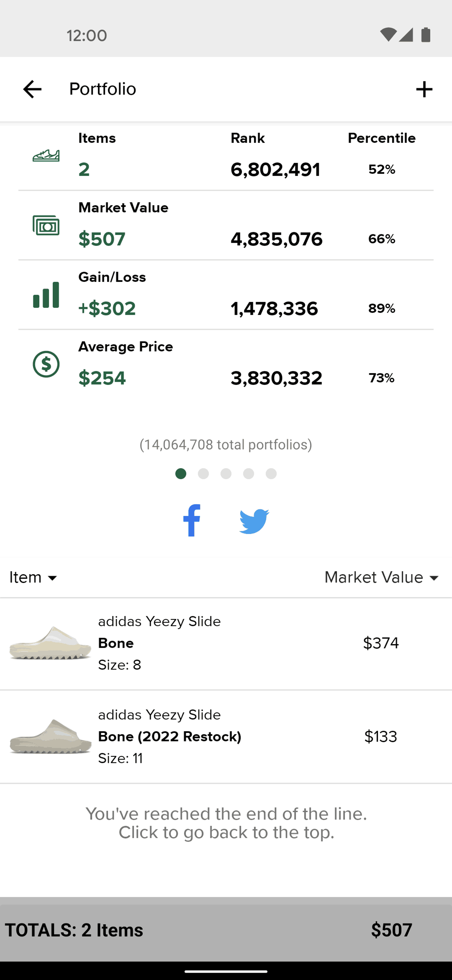
Task: Share portfolio on Facebook
Action: point(192,520)
